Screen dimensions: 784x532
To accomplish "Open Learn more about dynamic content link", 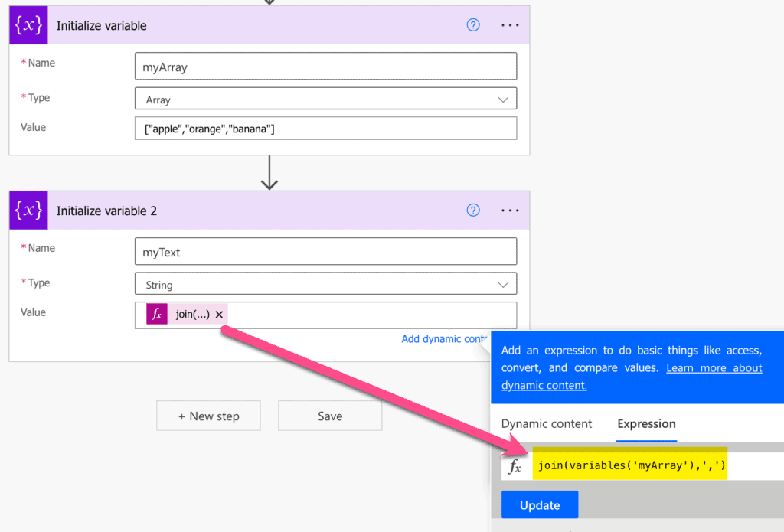I will 714,367.
